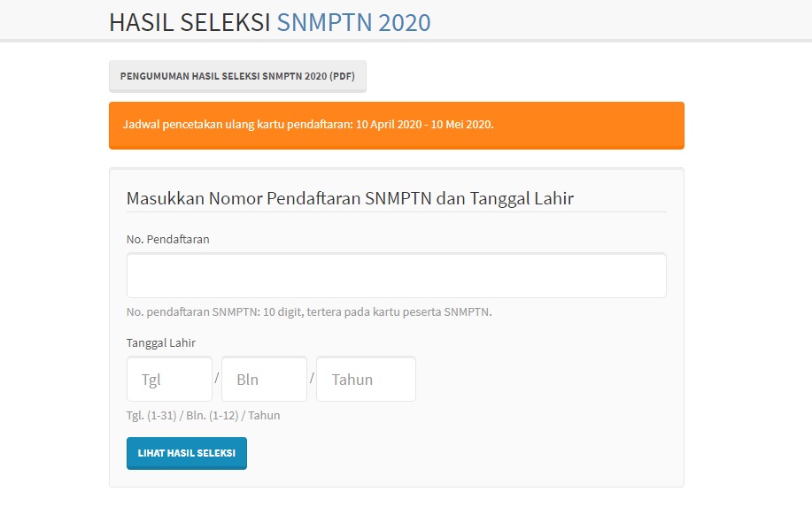Click the dark 'HASIL SELEKSI' title words
812x507 pixels.
(189, 22)
